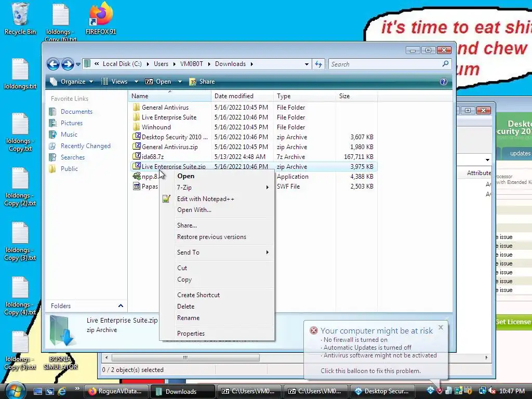Select loldongs - Copy (4).txt desktop file
Screen dimensions: 532x399
click(x=20, y=296)
